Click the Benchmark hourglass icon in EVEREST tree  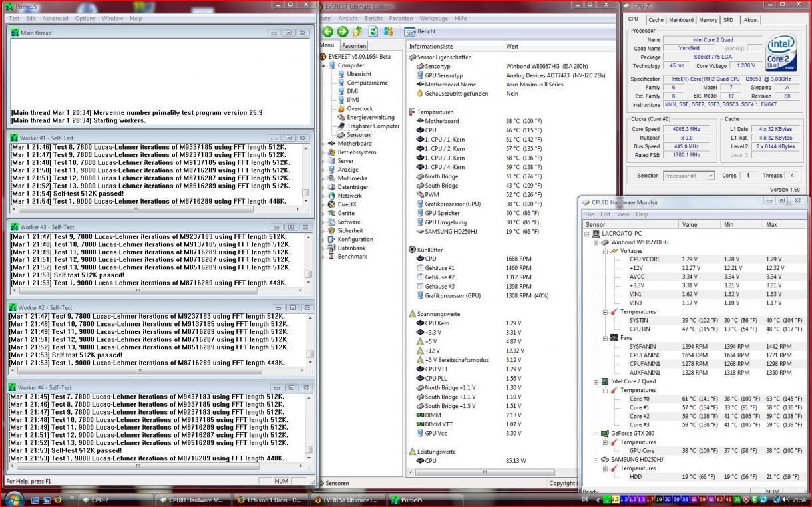pos(333,256)
